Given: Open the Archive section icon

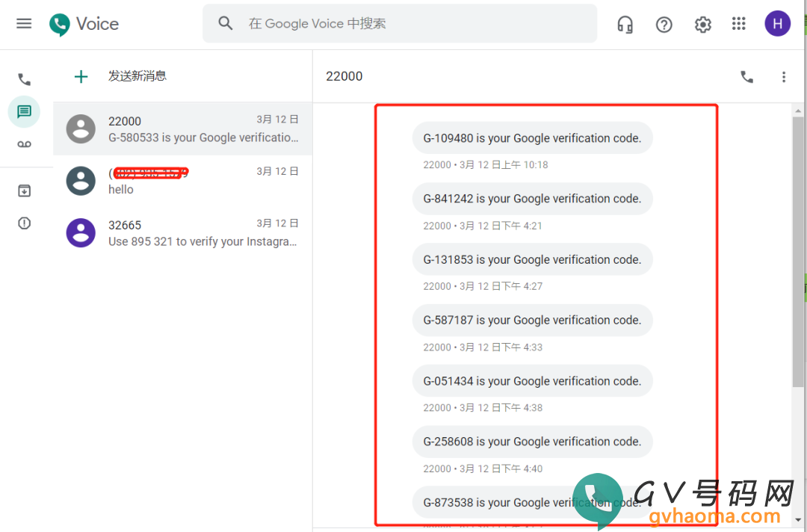Looking at the screenshot, I should click(x=24, y=191).
